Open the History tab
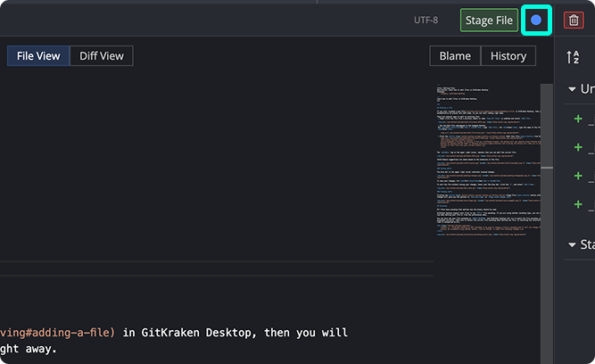The width and height of the screenshot is (595, 364). click(x=508, y=56)
